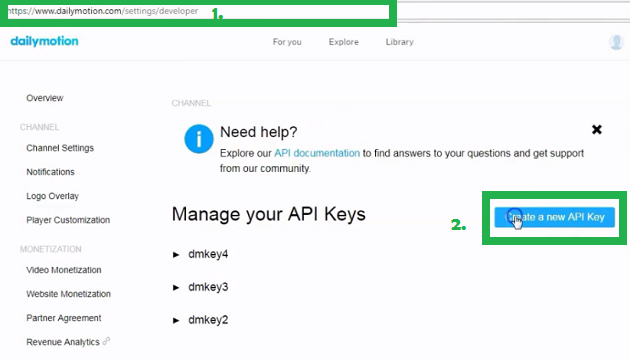Screen dimensions: 630x361
Task: Open Notifications settings
Action: [50, 172]
